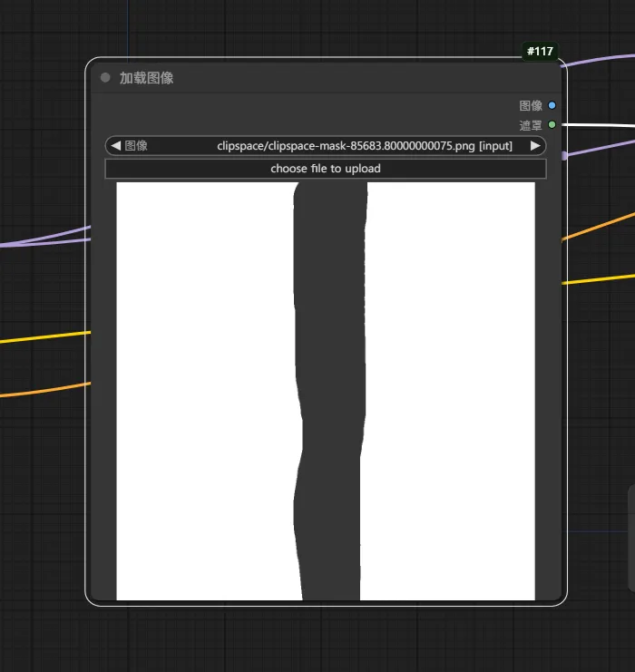This screenshot has height=672, width=635.
Task: Collapse the 加载图像 node via its gray dot
Action: [x=105, y=78]
